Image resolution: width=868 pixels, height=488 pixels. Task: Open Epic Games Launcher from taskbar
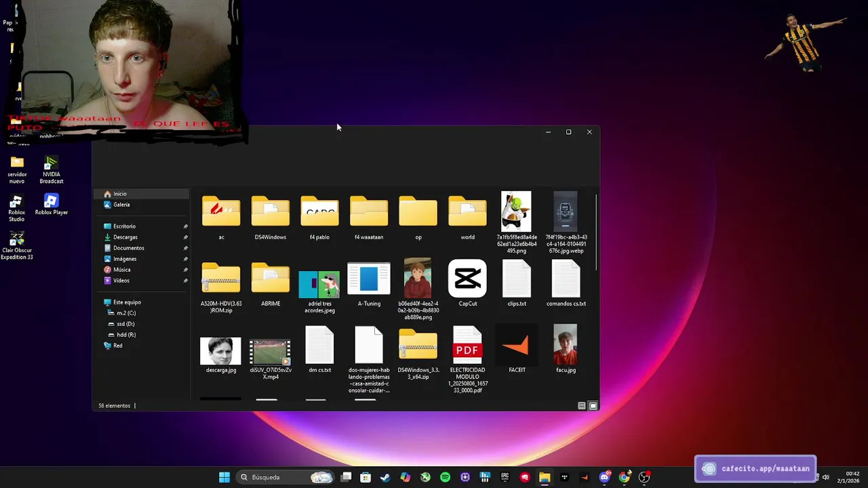pos(505,477)
